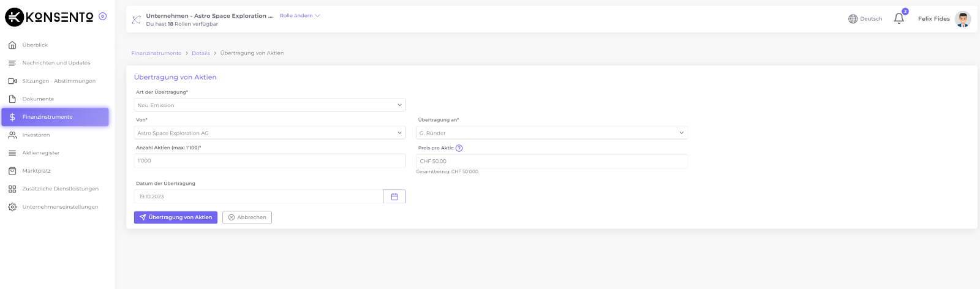The image size is (980, 289).
Task: Click the help icon next to Preis pro Aktie
Action: point(459,148)
